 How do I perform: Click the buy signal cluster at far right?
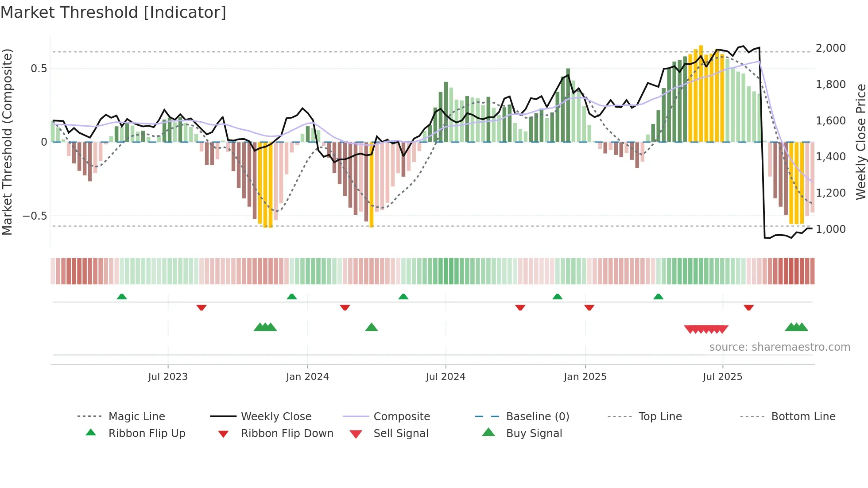(796, 327)
